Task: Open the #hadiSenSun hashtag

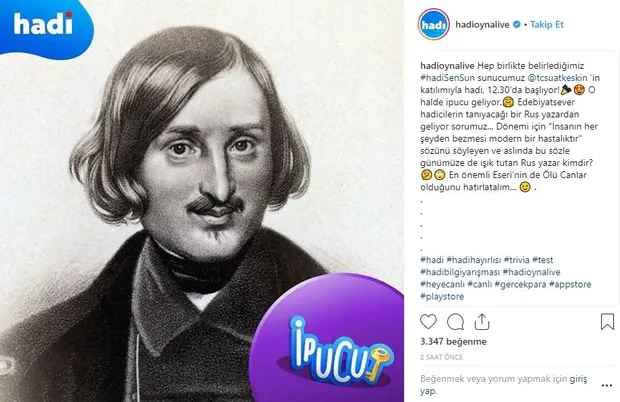Action: point(448,78)
